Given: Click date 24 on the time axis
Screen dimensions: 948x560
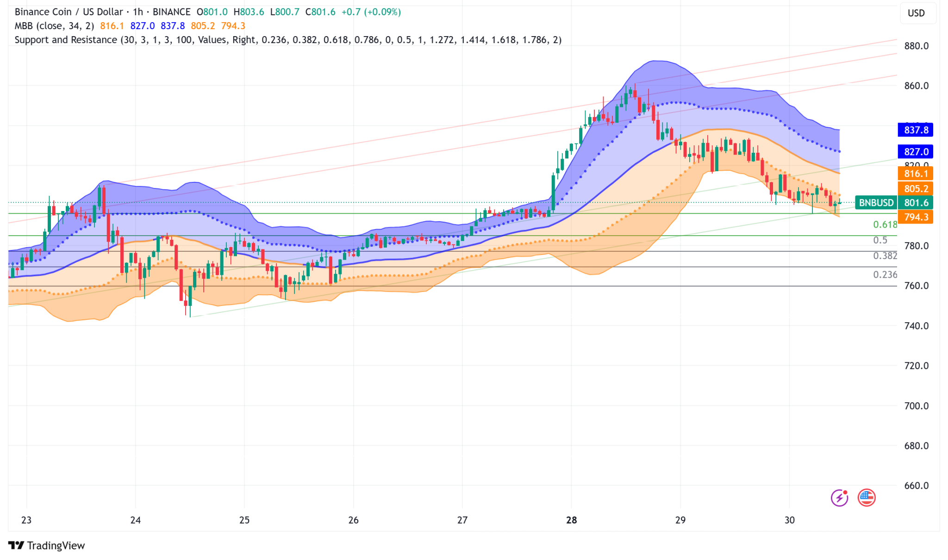Looking at the screenshot, I should tap(135, 520).
